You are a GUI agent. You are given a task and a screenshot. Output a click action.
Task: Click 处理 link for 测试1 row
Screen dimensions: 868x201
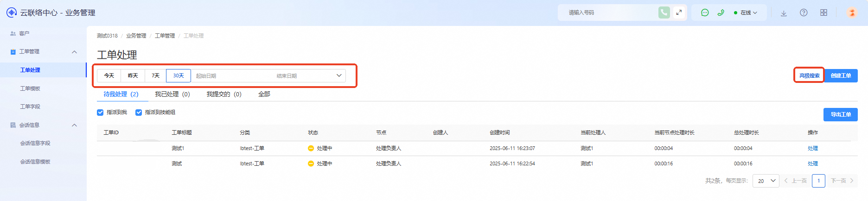(x=813, y=148)
